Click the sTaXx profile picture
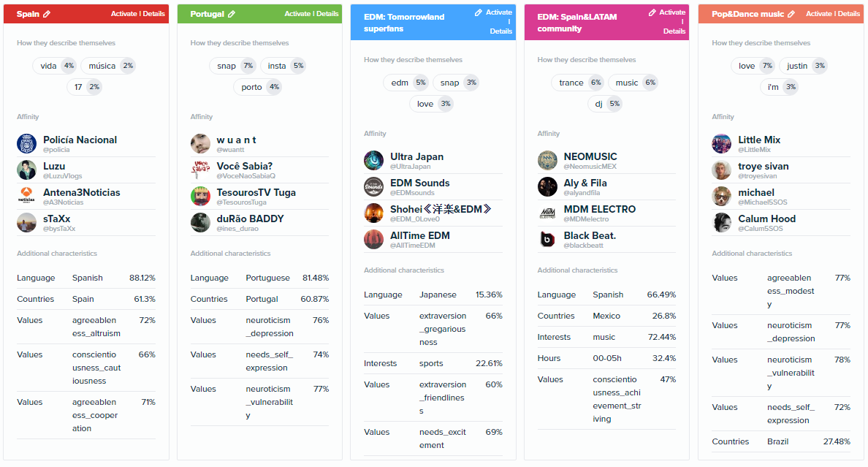 click(x=26, y=223)
